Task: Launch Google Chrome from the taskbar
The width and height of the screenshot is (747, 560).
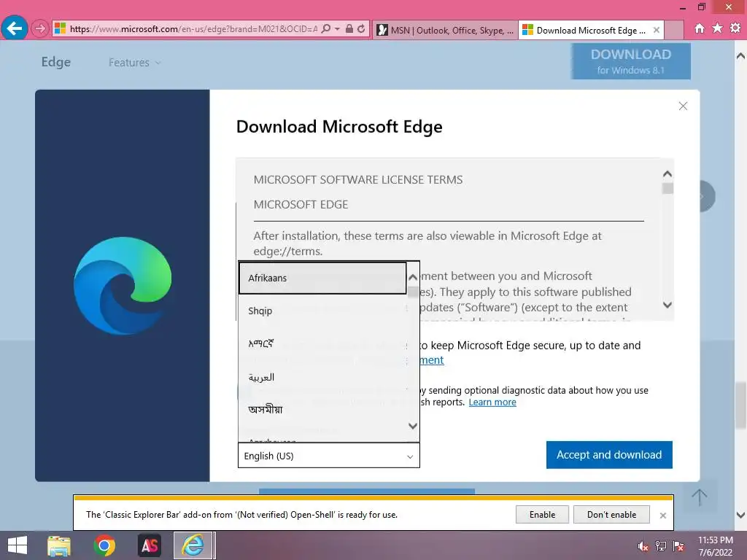Action: click(x=104, y=545)
